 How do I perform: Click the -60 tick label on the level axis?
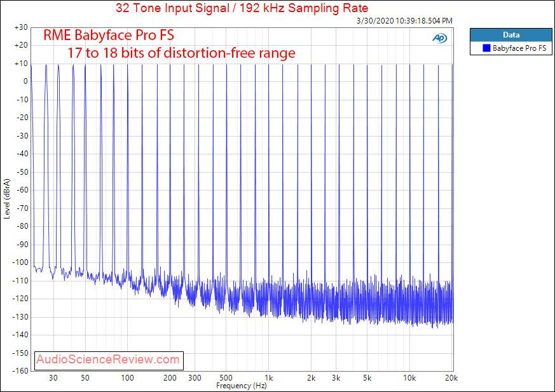pyautogui.click(x=22, y=190)
